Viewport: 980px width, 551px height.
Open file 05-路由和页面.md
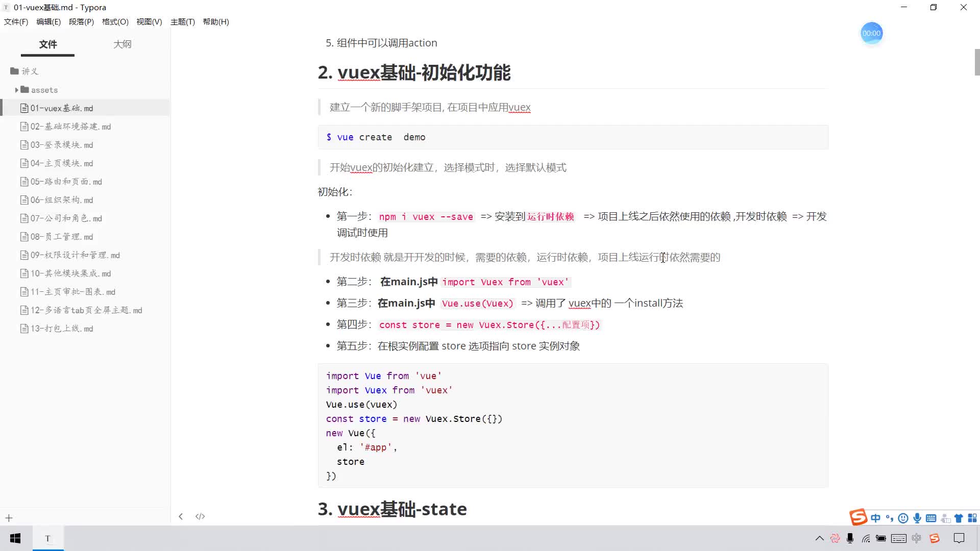tap(86, 182)
